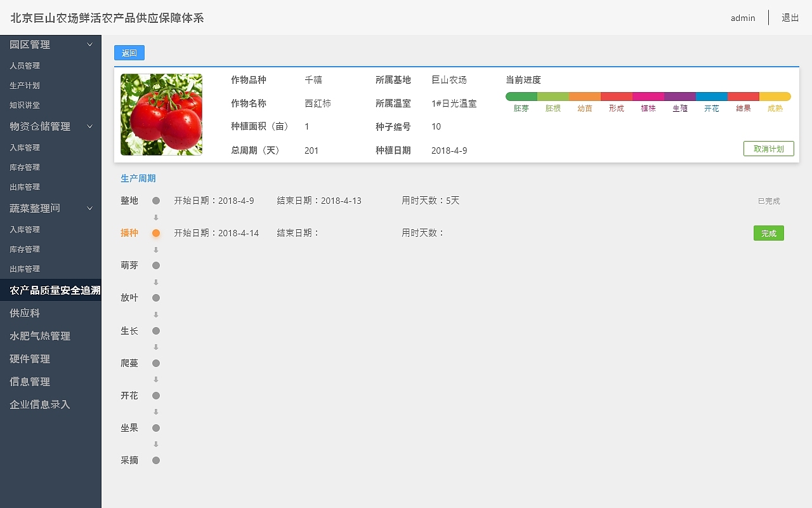Image resolution: width=812 pixels, height=508 pixels.
Task: Select the 物资仓储管理 menu heading
Action: (x=40, y=126)
